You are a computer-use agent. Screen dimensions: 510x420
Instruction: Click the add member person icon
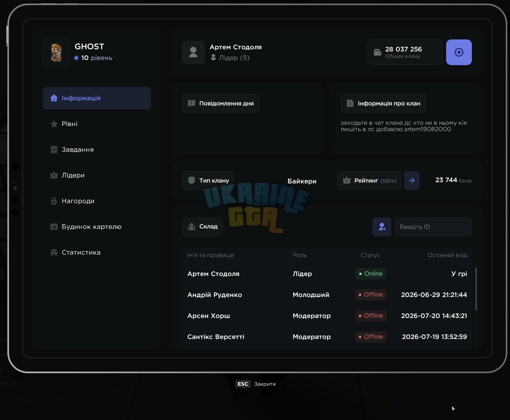click(x=382, y=227)
